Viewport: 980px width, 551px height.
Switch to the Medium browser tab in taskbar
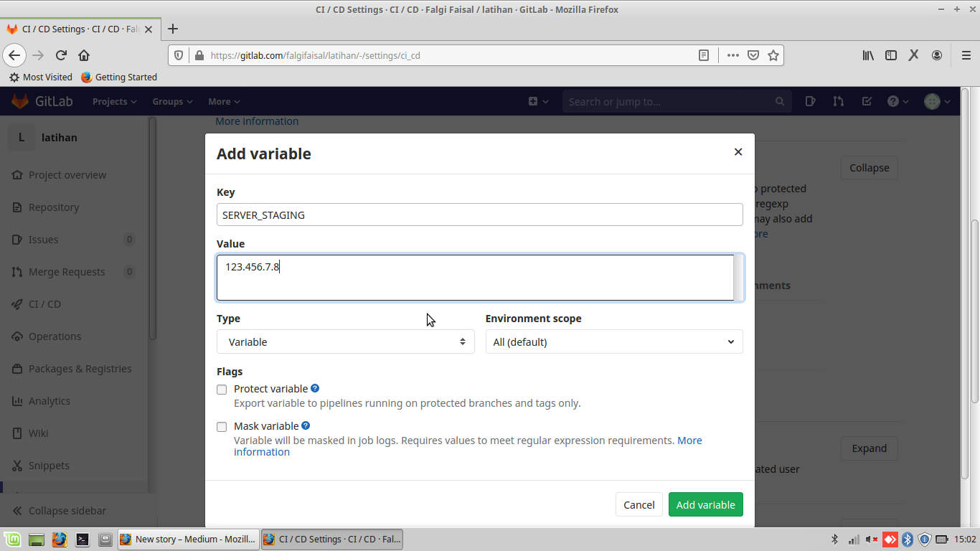pos(188,539)
